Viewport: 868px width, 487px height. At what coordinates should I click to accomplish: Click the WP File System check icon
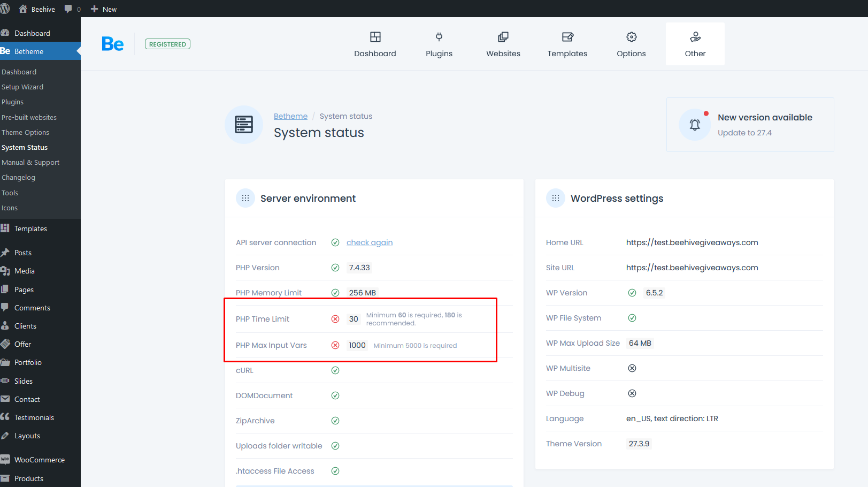point(632,318)
